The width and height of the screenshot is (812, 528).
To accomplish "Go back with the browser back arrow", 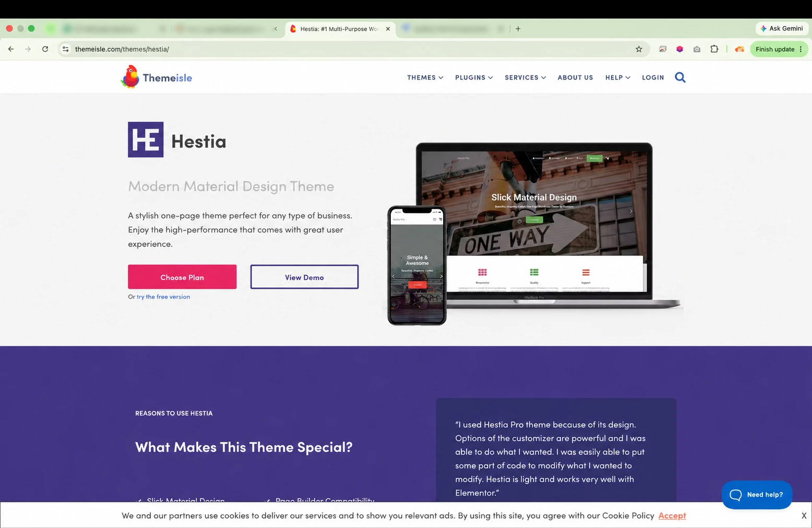I will [11, 49].
